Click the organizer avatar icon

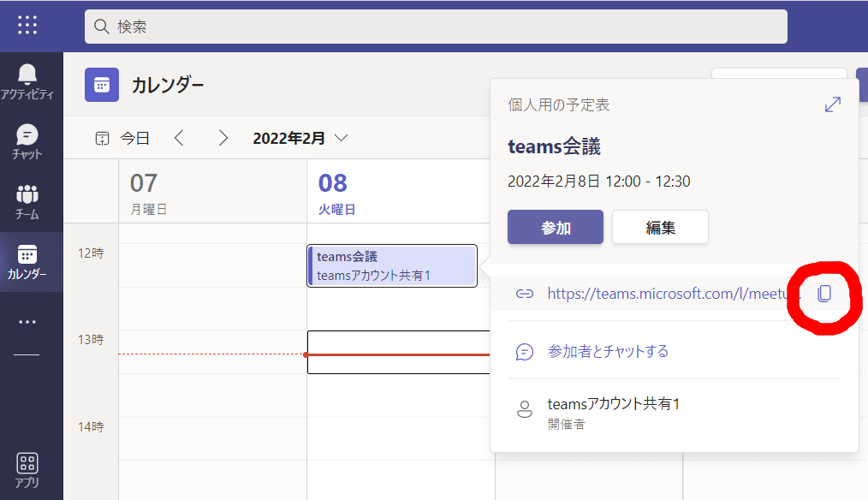pyautogui.click(x=524, y=410)
